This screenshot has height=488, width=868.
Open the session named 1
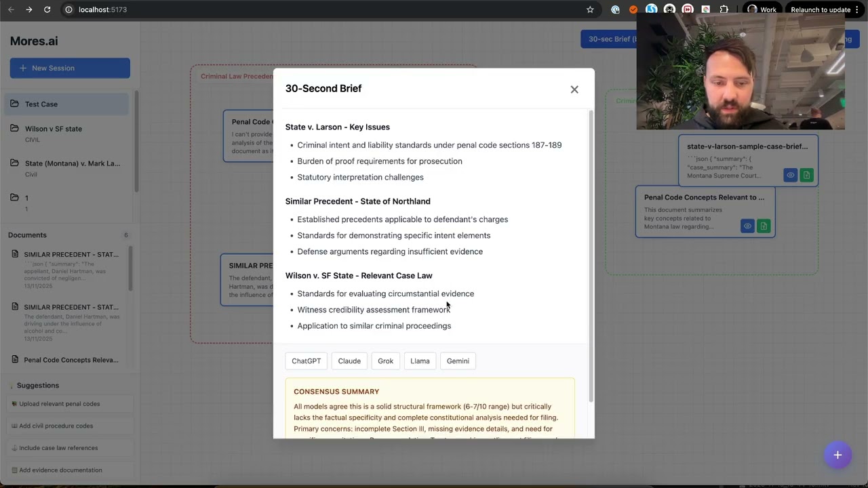(x=66, y=203)
